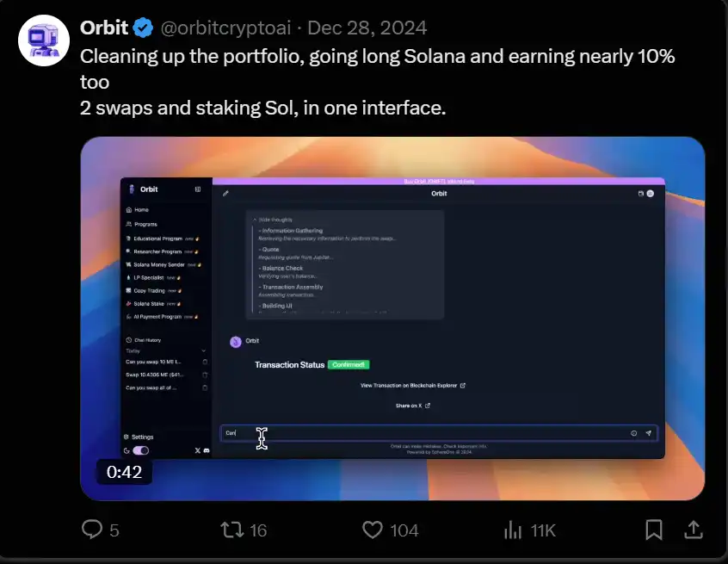Viewport: 728px width, 564px height.
Task: Click the send message arrow in Orbit chat
Action: (649, 433)
